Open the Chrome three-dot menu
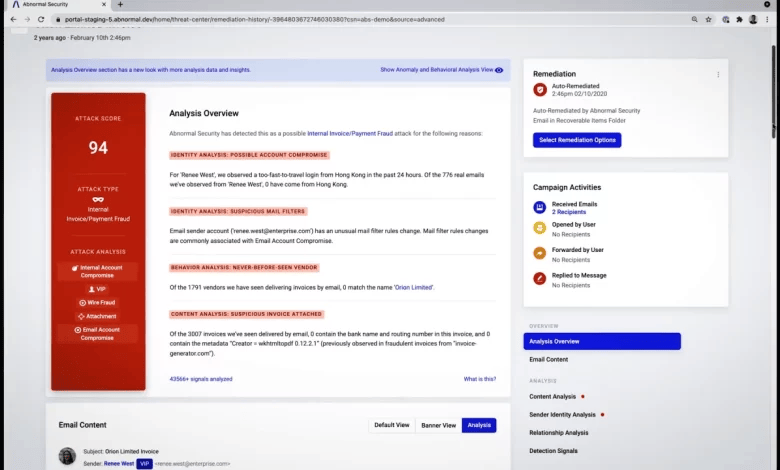Screen dimensions: 780x470 tap(767, 19)
